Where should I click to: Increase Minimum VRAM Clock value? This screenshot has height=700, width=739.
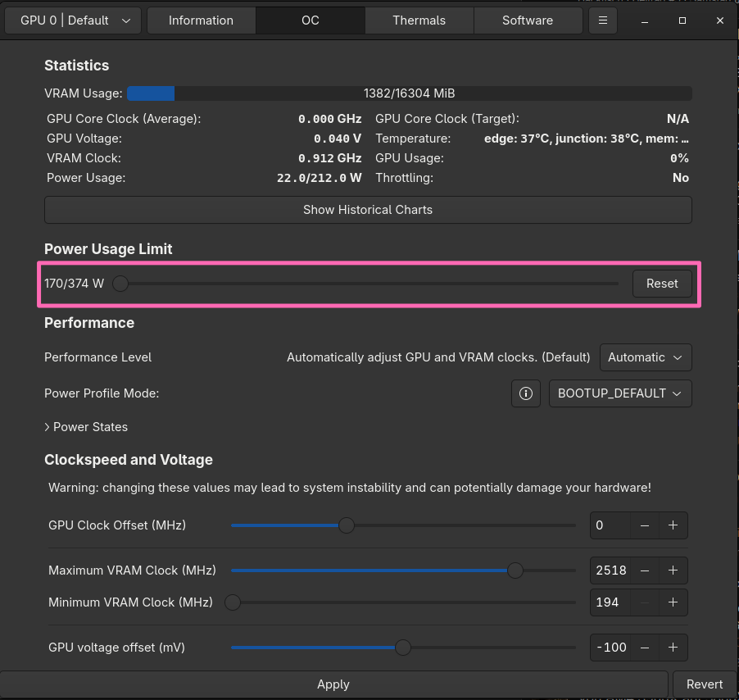point(673,602)
